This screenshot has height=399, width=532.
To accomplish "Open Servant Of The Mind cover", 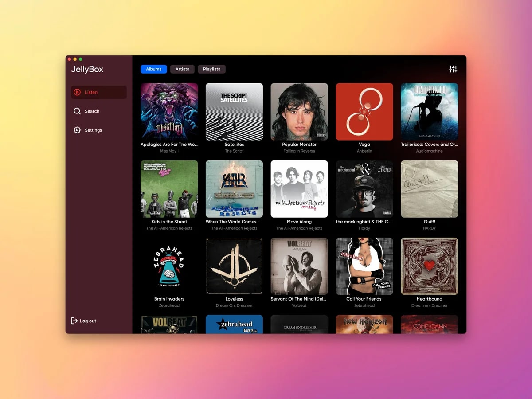I will point(299,266).
